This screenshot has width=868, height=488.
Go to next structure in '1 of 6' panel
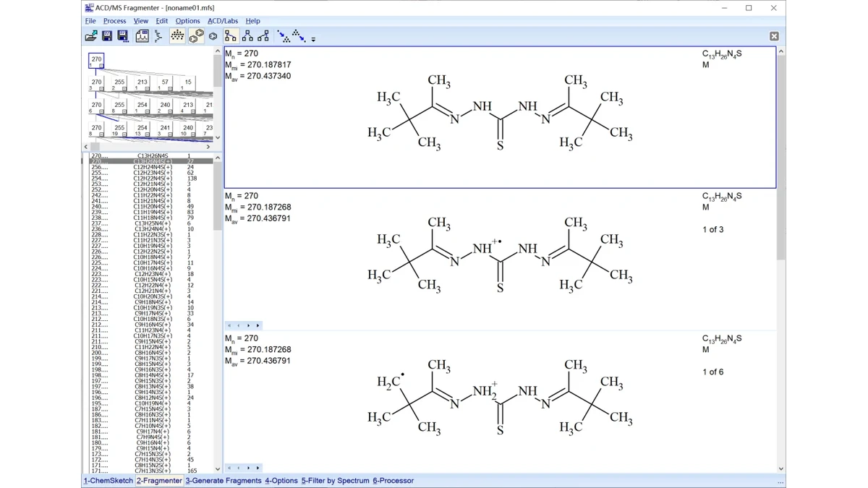click(248, 468)
